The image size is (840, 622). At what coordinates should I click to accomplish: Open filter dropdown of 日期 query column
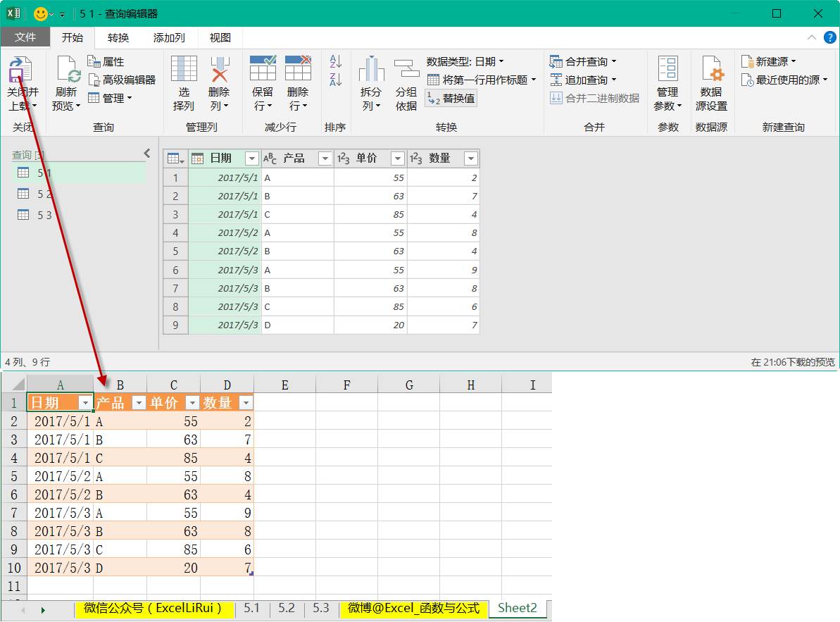tap(251, 158)
